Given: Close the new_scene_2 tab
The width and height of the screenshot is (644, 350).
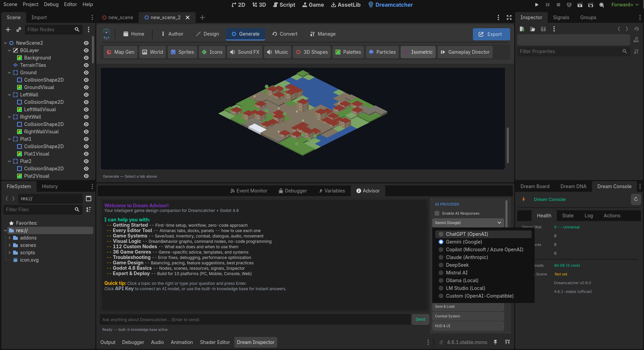Looking at the screenshot, I should coord(188,17).
